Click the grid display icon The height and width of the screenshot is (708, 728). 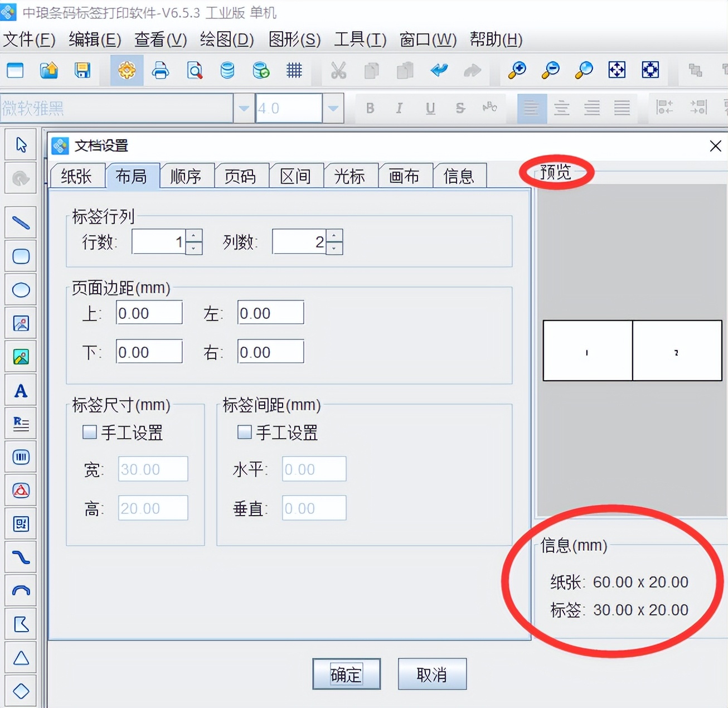[294, 70]
